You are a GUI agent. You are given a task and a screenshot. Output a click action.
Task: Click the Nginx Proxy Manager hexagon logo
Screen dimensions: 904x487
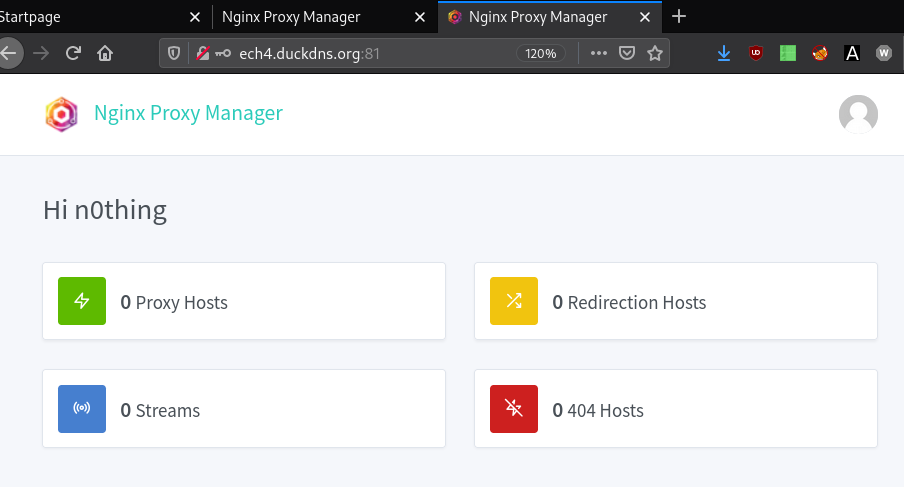[62, 114]
